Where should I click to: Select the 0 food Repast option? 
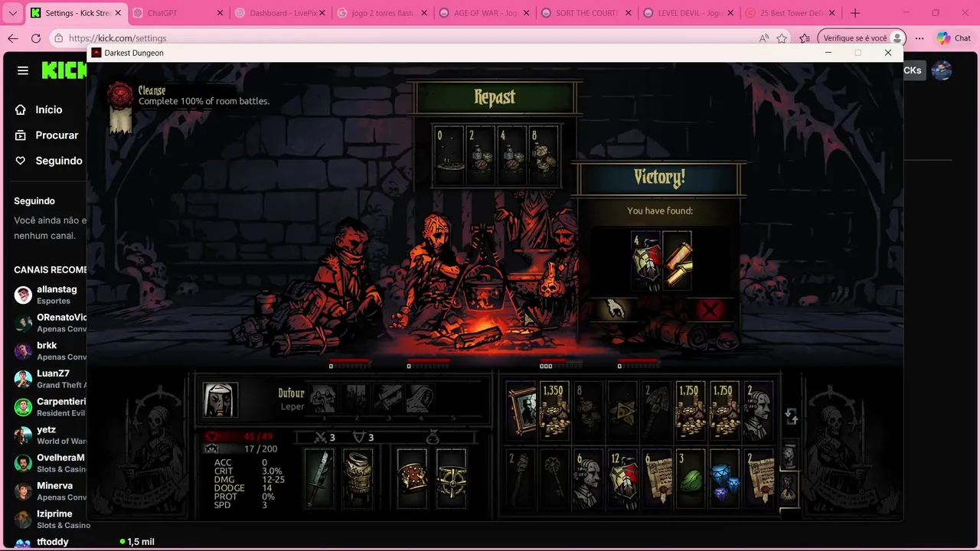pos(449,156)
